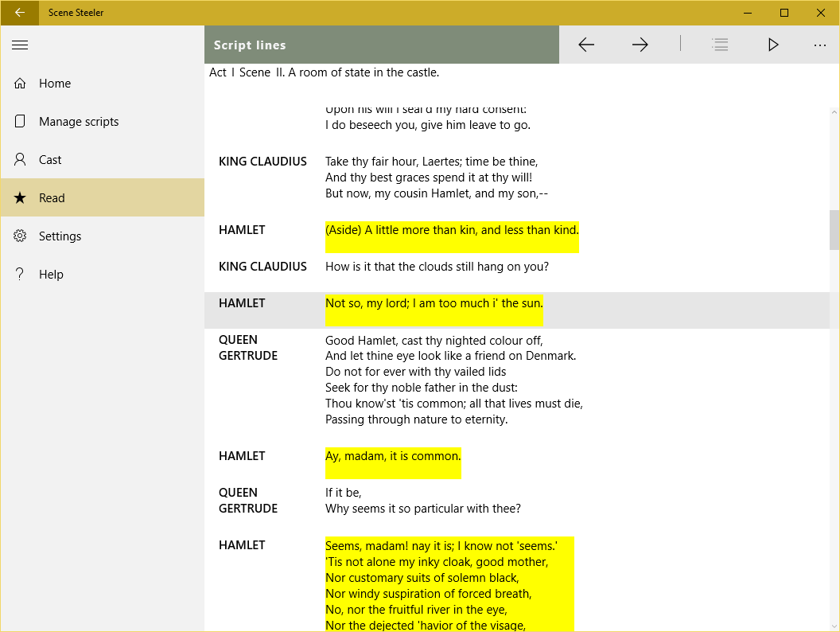Go to next line with right arrow
Viewport: 840px width, 632px height.
click(640, 45)
